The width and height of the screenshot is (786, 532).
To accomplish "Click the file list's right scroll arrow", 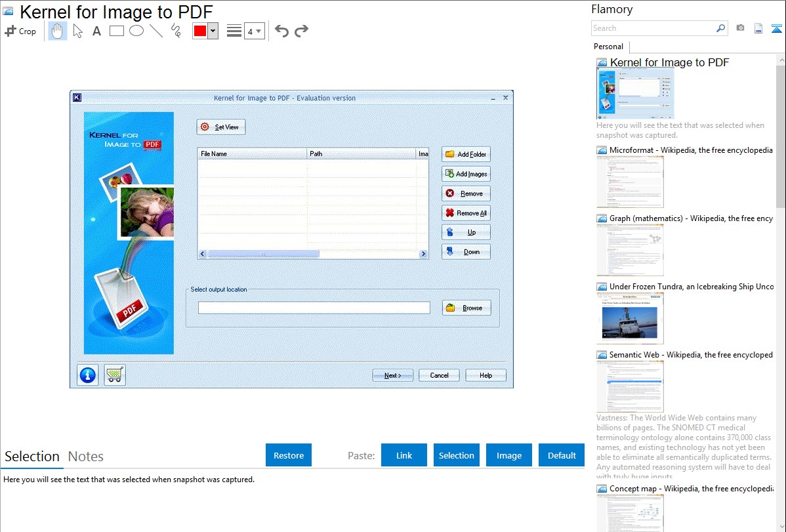I will 424,254.
